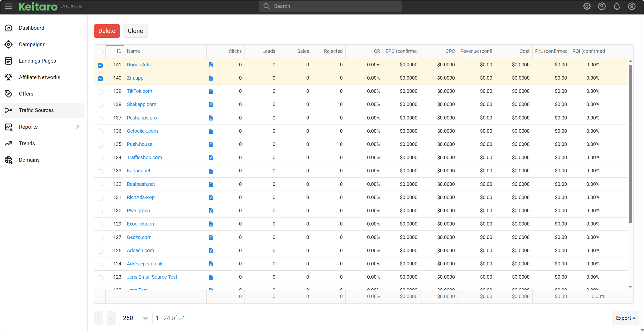This screenshot has width=644, height=332.
Task: Open the document icon in the Zm.app row
Action: [x=211, y=78]
